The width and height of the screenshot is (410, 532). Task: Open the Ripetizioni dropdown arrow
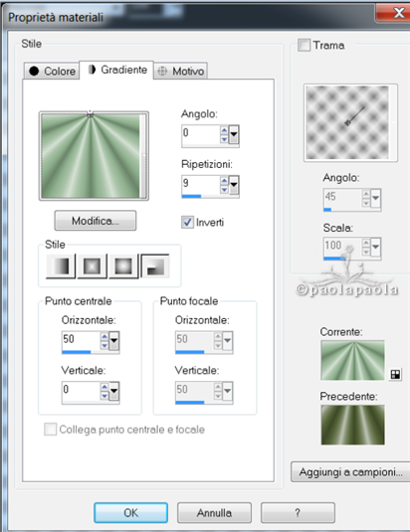(x=234, y=185)
